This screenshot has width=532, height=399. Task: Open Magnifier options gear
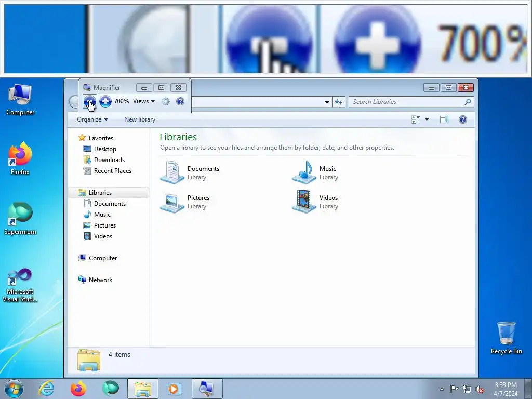pos(166,101)
